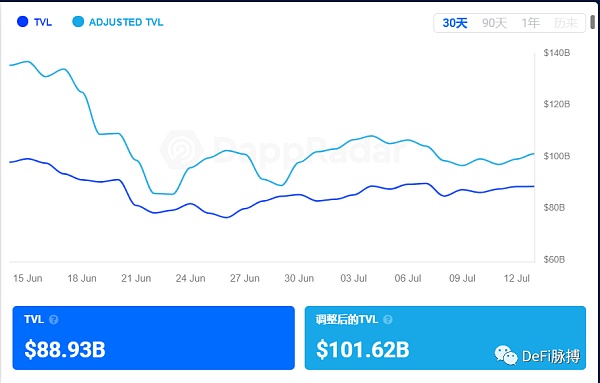Open the blue TVL $88.93B card
Image resolution: width=600 pixels, height=383 pixels.
point(153,338)
